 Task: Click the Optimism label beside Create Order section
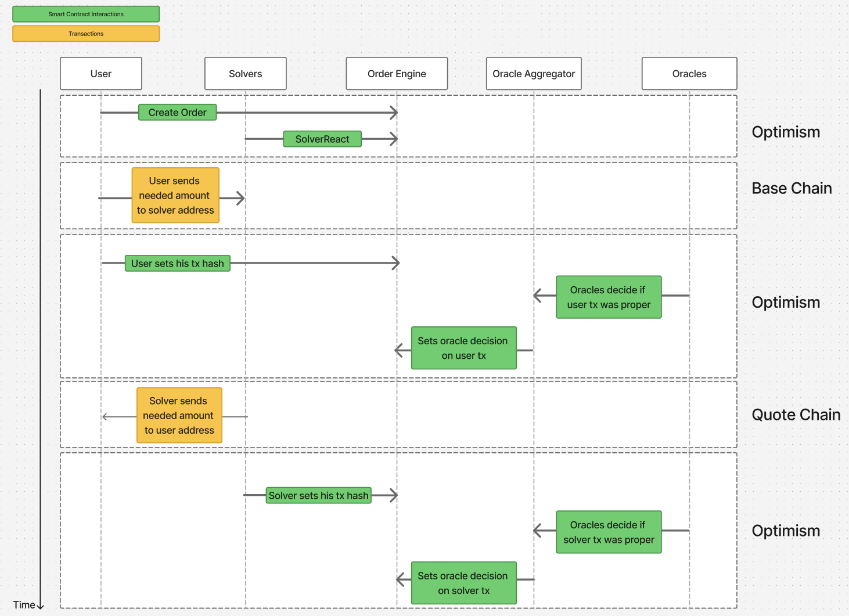tap(786, 132)
